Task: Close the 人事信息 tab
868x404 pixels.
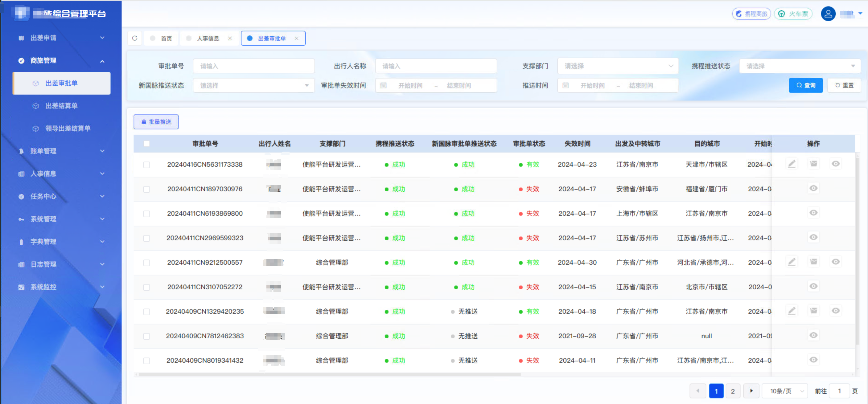Action: pyautogui.click(x=230, y=38)
